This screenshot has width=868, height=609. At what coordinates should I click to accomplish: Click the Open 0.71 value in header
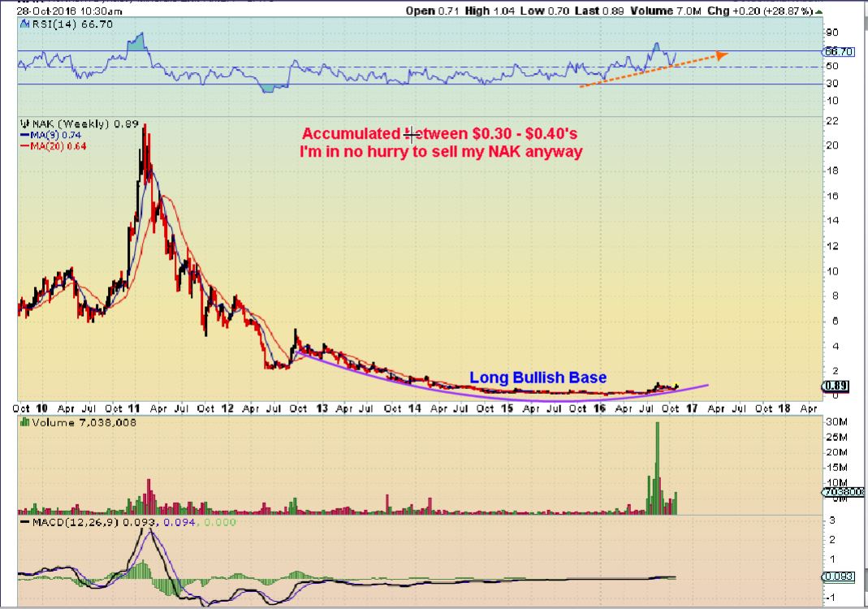click(432, 11)
